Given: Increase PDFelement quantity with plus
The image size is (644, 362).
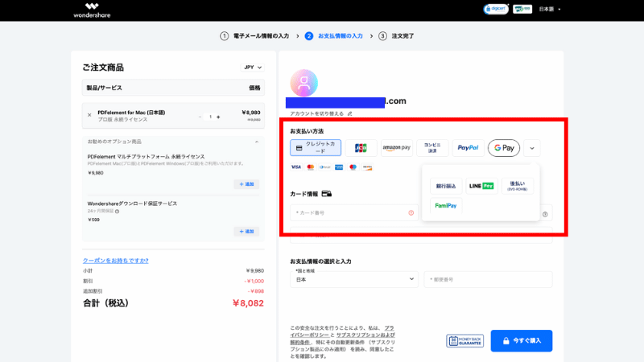Looking at the screenshot, I should coord(218,117).
